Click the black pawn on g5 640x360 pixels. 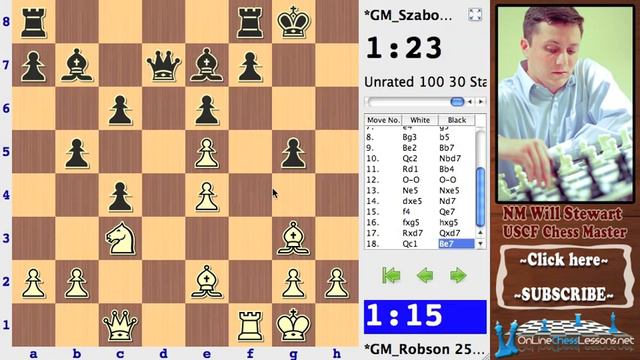coord(293,153)
